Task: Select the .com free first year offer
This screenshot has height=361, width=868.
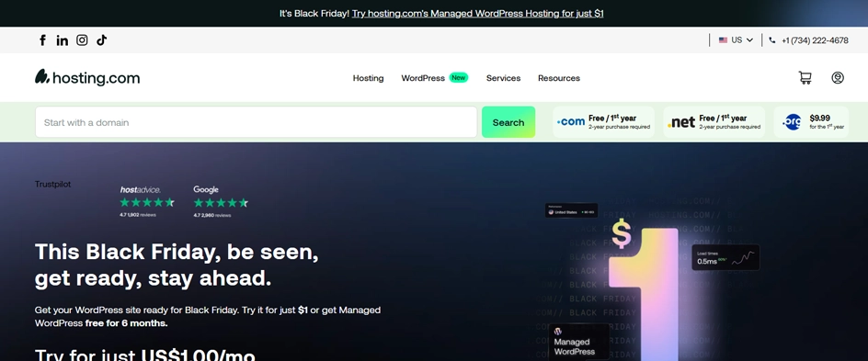Action: click(x=603, y=122)
